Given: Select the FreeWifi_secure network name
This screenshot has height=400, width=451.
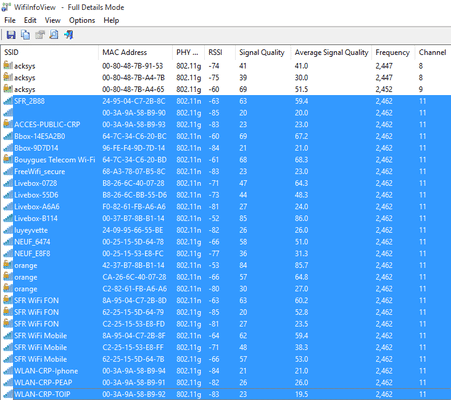Looking at the screenshot, I should [x=39, y=171].
